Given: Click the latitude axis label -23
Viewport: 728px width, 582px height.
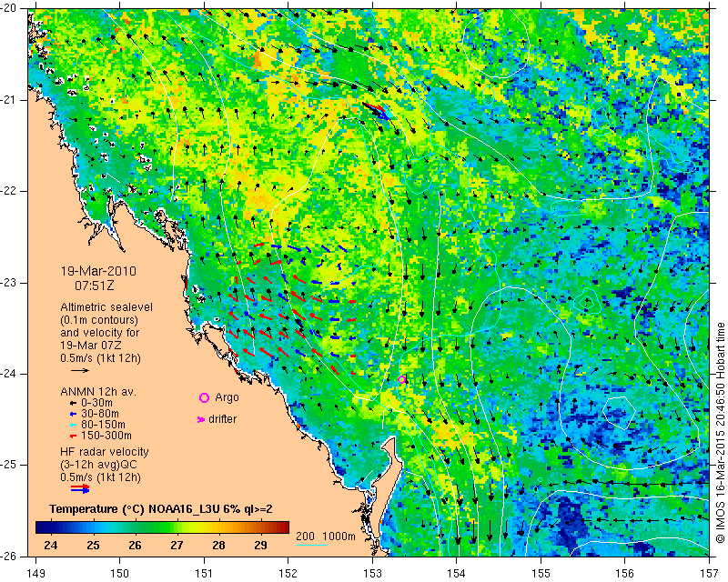Looking at the screenshot, I should (x=8, y=283).
